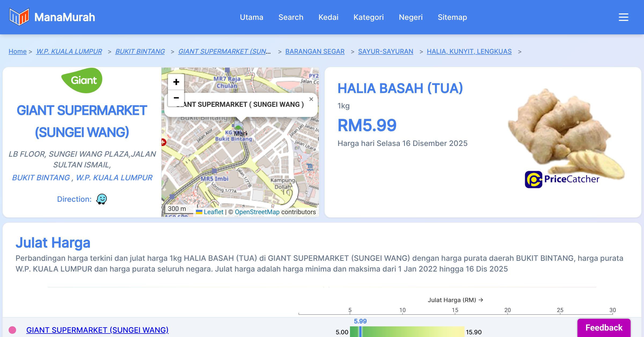Open the hamburger menu
644x337 pixels.
[623, 17]
